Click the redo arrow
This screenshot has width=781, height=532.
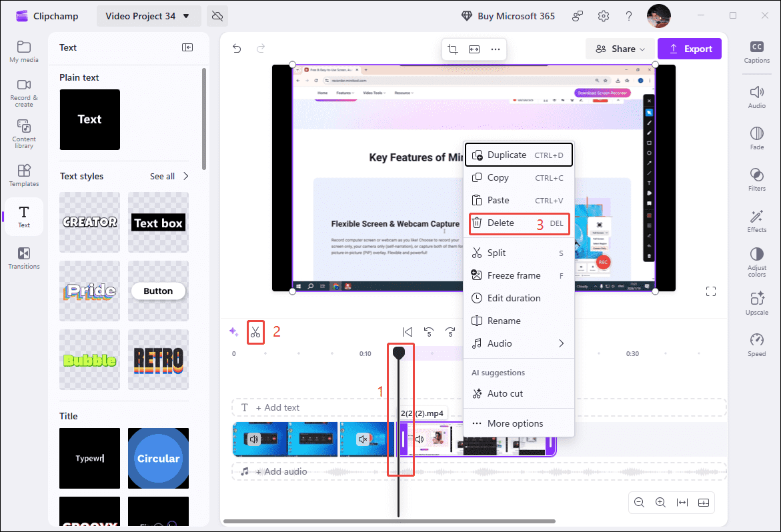[261, 48]
